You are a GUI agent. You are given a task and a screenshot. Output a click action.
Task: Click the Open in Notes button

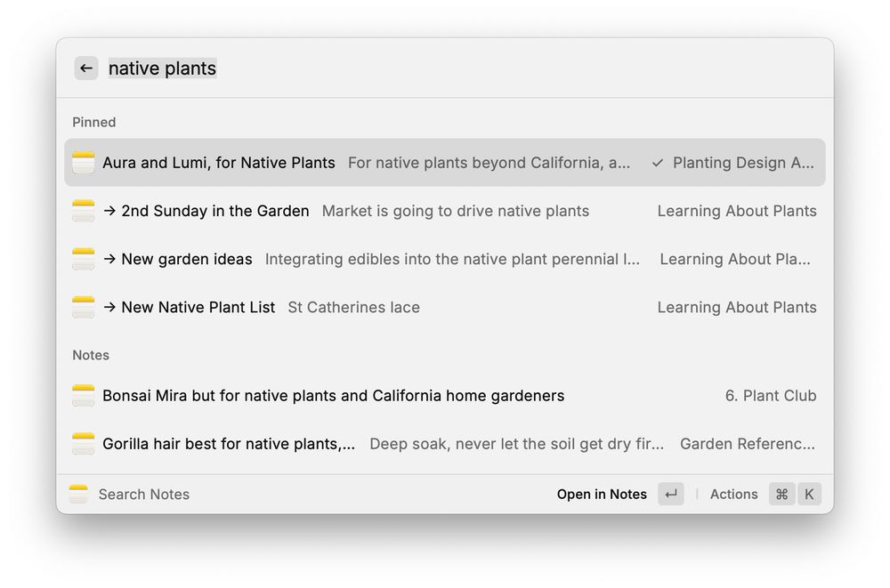point(602,495)
